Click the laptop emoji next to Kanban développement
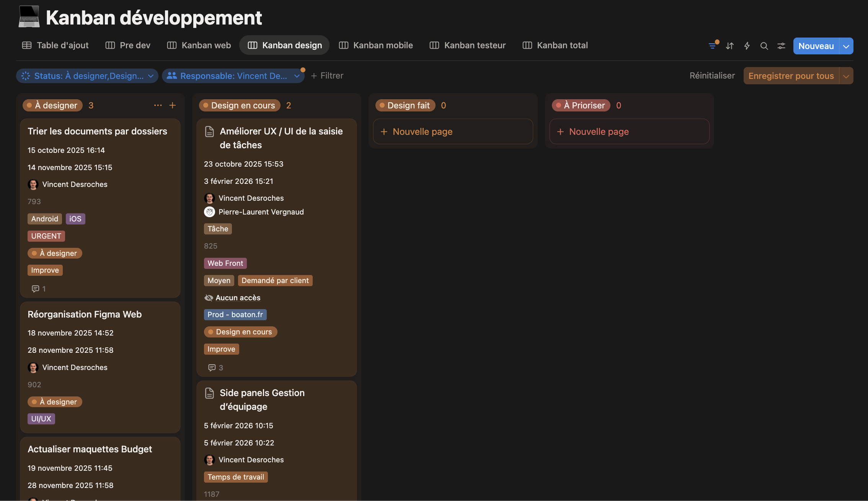Image resolution: width=868 pixels, height=501 pixels. pyautogui.click(x=29, y=17)
